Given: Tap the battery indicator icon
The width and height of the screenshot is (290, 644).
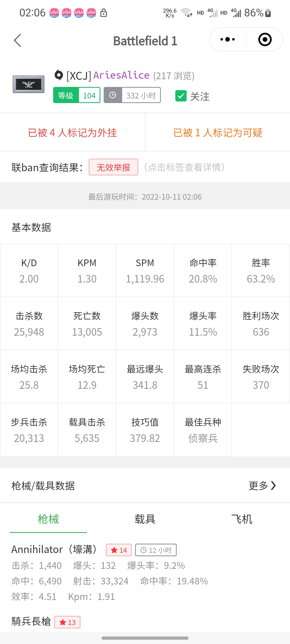Looking at the screenshot, I should pos(268,13).
